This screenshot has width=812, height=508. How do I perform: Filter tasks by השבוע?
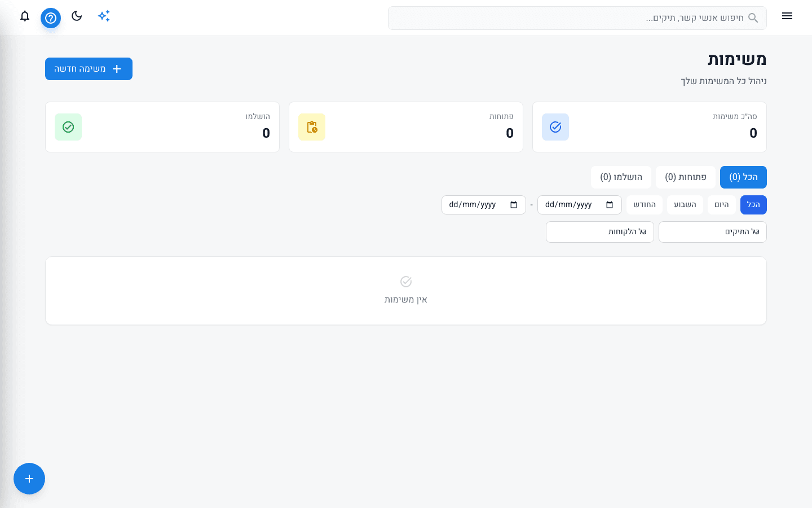[685, 205]
